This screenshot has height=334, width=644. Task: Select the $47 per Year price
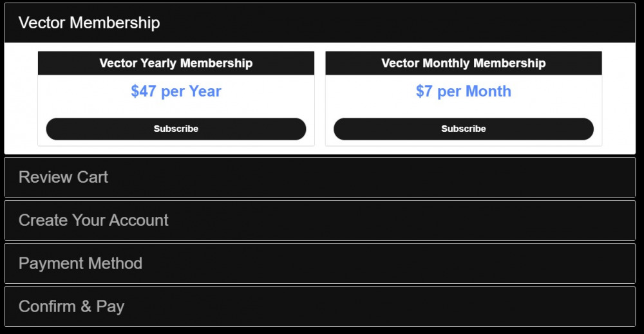(176, 91)
